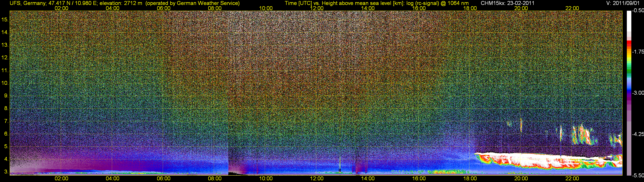Click the "14." km height axis label
Screen dimensions: 644x182
[x=5, y=32]
